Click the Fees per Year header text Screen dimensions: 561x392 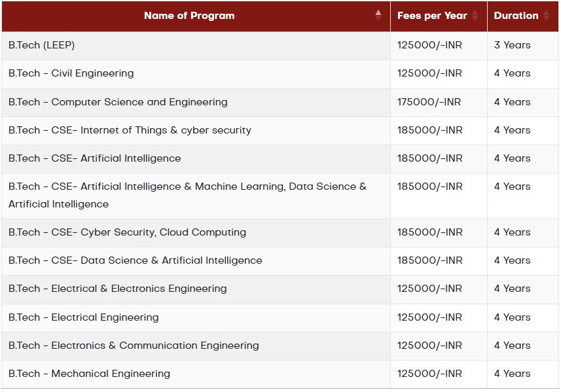(x=432, y=16)
